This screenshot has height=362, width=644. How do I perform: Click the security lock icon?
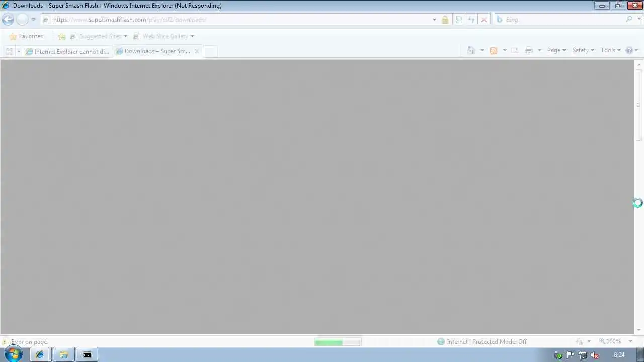445,20
